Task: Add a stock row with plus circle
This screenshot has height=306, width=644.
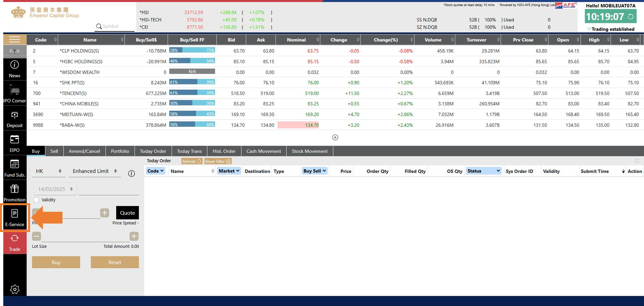Action: [x=335, y=137]
